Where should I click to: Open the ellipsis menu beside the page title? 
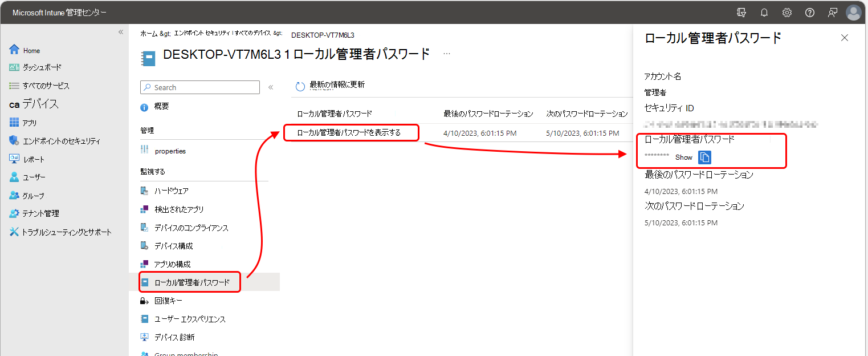(447, 54)
